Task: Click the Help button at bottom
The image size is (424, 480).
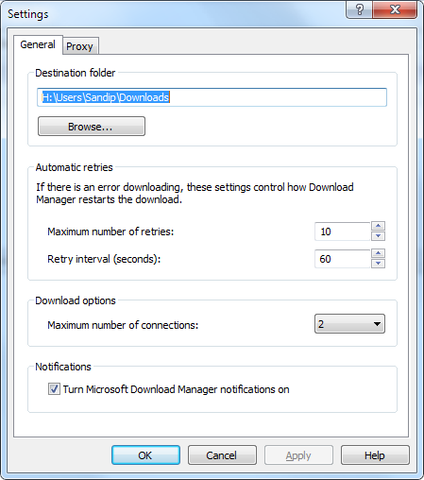Action: point(375,455)
